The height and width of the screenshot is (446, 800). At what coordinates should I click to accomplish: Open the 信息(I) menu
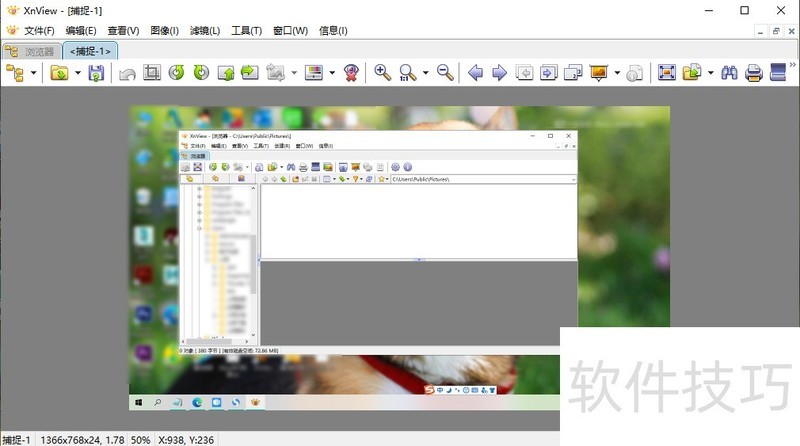tap(333, 31)
